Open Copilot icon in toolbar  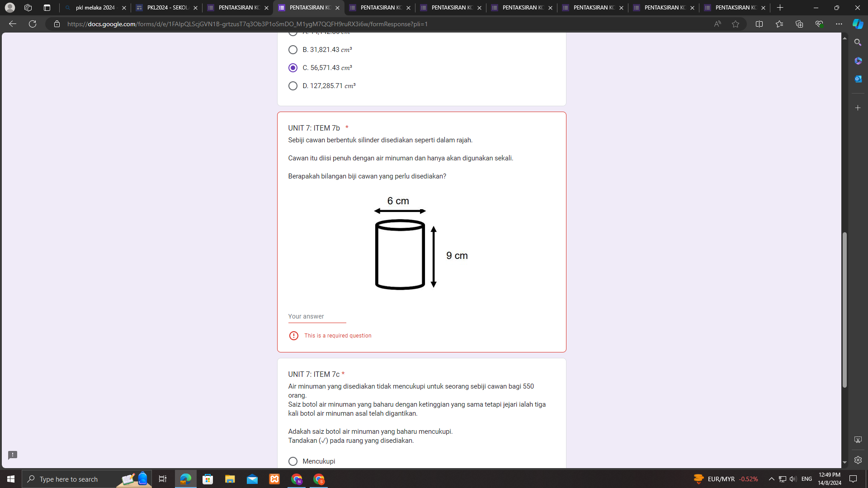pos(858,24)
